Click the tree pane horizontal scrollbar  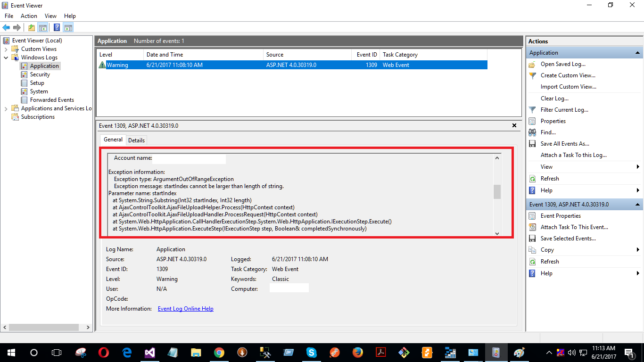coord(43,327)
